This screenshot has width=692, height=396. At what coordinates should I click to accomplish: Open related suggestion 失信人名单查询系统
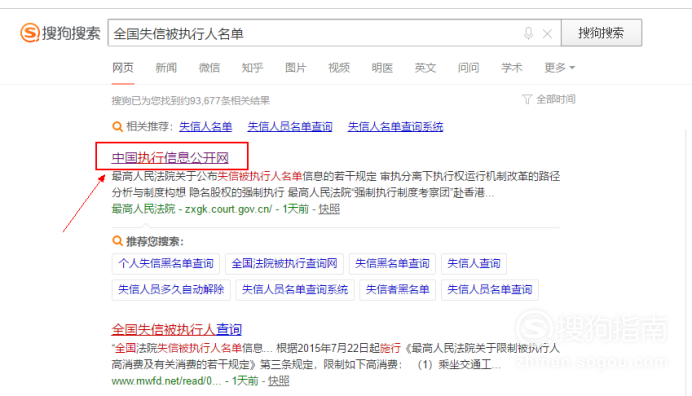[395, 127]
